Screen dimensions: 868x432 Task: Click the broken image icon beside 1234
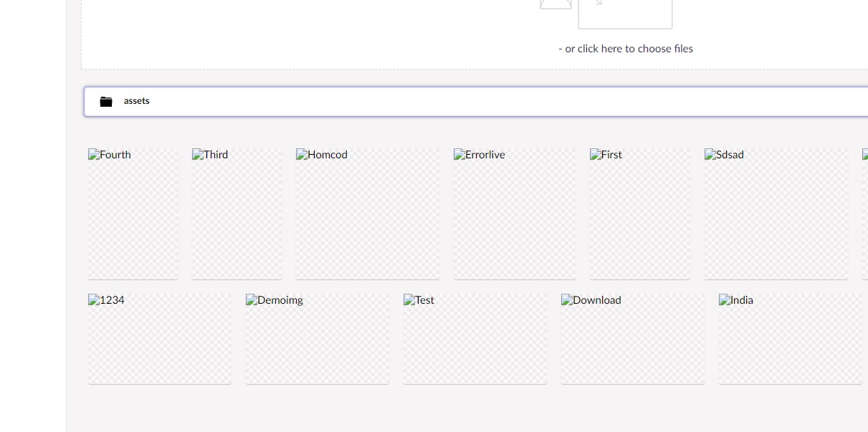[94, 300]
